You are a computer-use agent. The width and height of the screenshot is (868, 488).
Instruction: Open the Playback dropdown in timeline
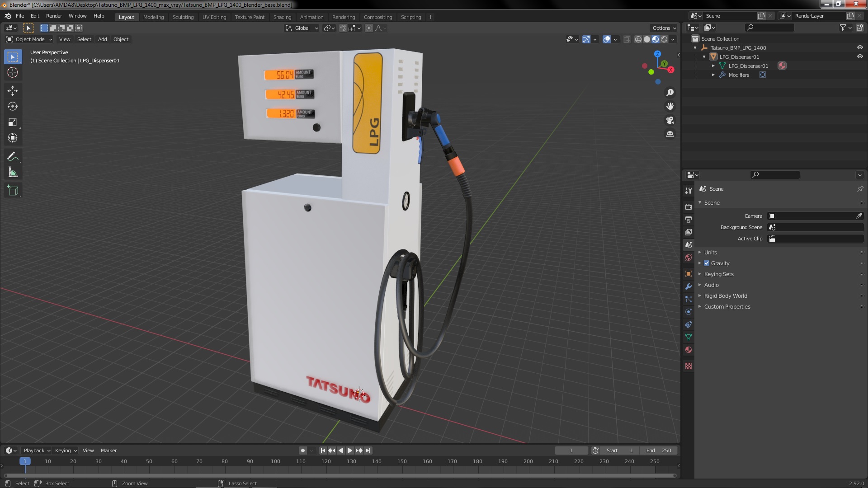[37, 450]
